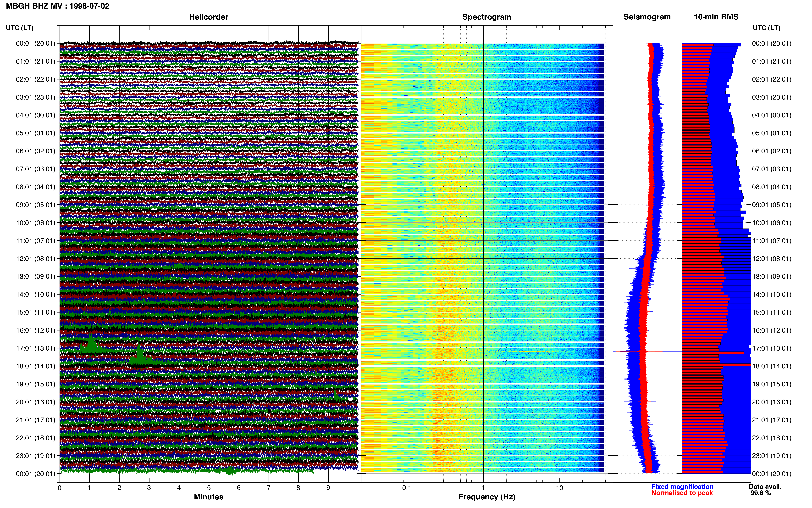This screenshot has width=812, height=508.
Task: Select the 08:01 (04:01) time label beside the Helicorder
Action: click(36, 187)
